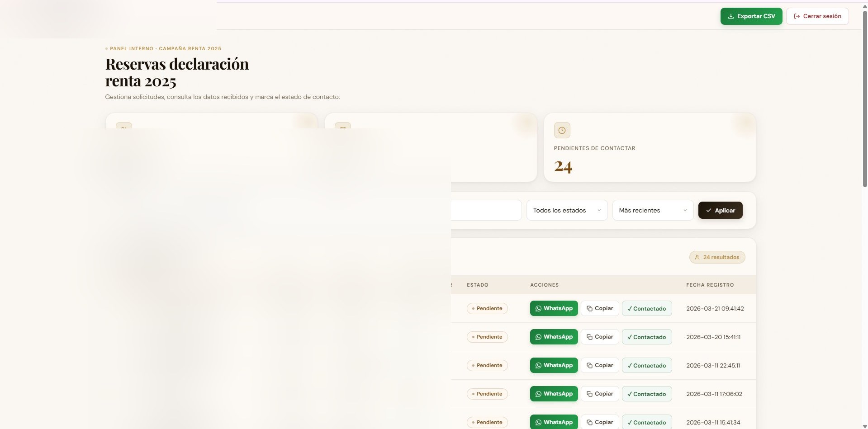Viewport: 868px width, 429px height.
Task: Copy data for the 17:06:02 reservation
Action: [x=600, y=394]
